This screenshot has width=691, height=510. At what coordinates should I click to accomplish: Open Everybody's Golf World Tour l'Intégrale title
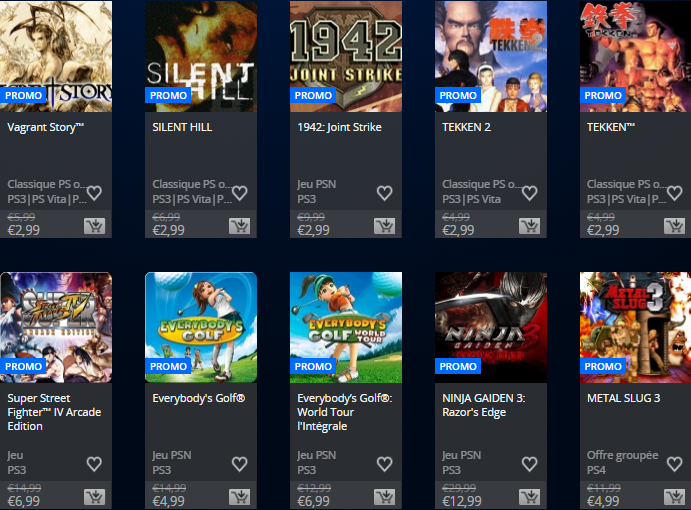[345, 412]
